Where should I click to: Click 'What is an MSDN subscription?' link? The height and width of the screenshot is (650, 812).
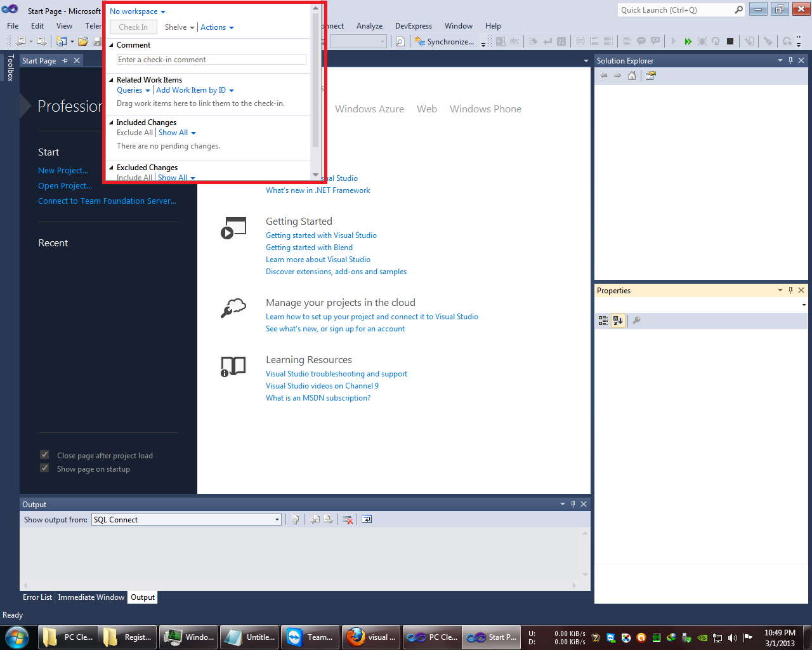click(318, 398)
